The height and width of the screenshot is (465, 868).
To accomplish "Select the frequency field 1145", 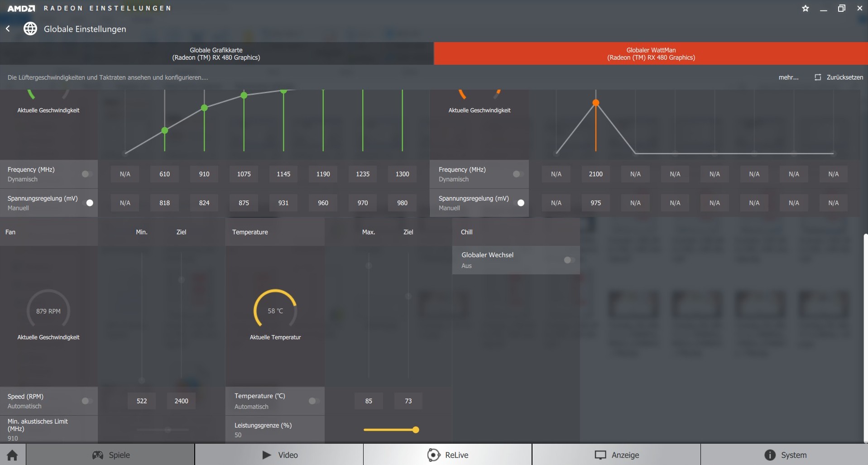I will click(283, 174).
